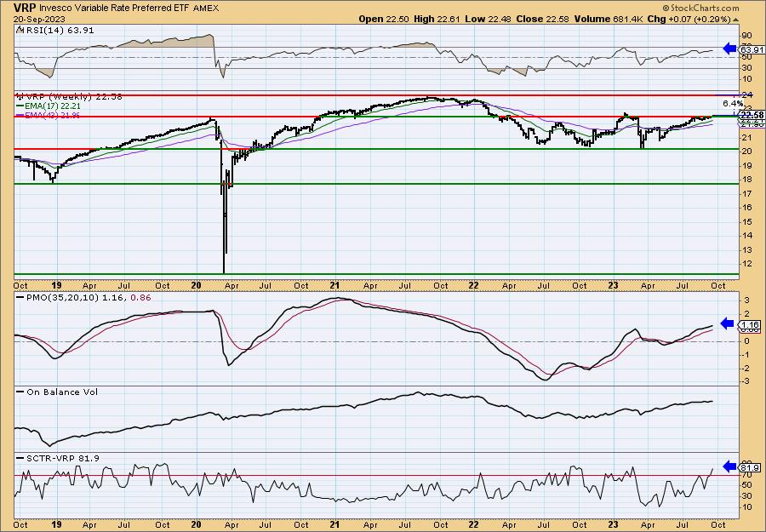Viewport: 766px width, 532px height.
Task: Click year 23 on time axis under price panel
Action: [614, 286]
